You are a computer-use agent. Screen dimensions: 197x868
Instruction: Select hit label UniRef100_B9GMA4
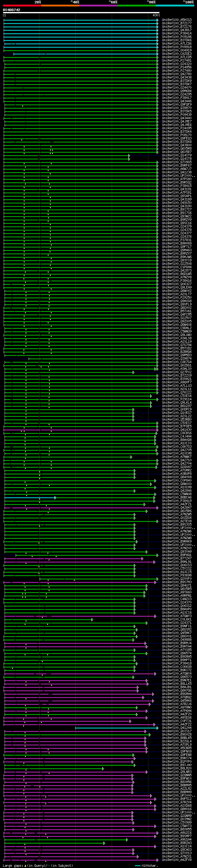tap(177, 694)
